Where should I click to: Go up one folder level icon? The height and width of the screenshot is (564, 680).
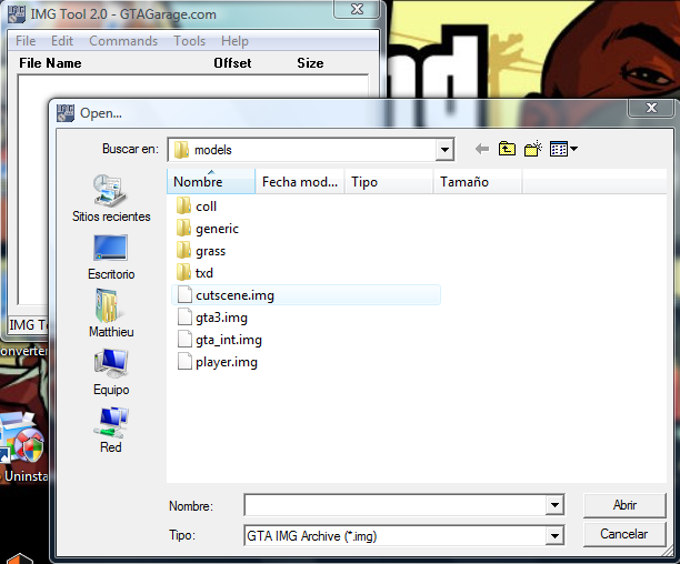507,149
